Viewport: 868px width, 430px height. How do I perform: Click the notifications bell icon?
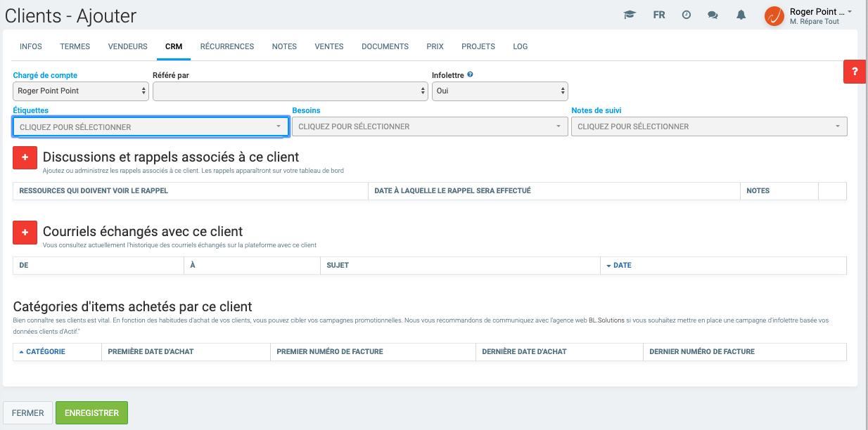click(741, 15)
